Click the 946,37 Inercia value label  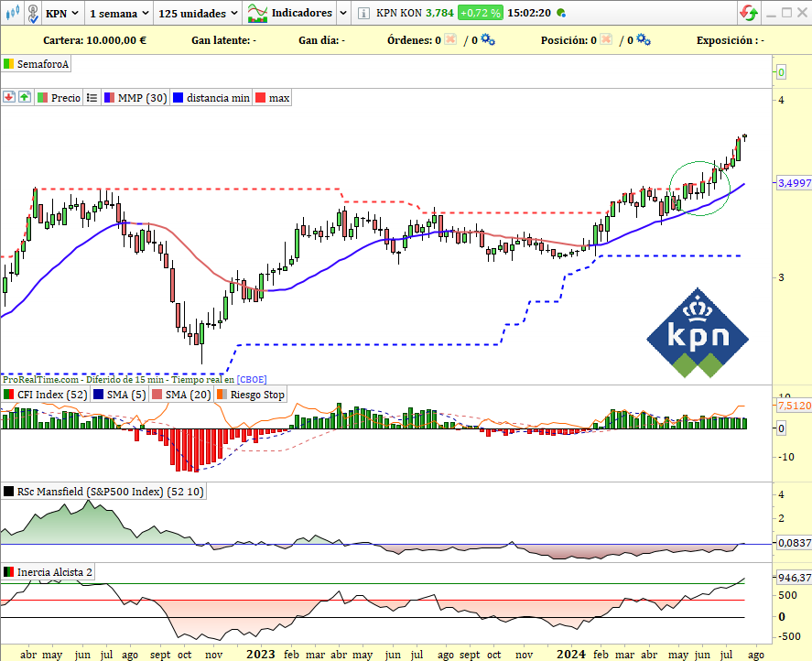[794, 578]
